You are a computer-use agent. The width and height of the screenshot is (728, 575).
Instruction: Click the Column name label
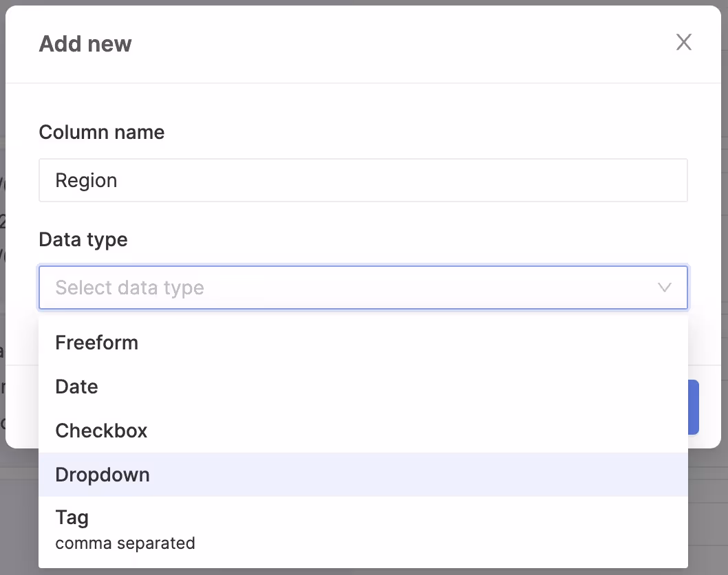[102, 132]
